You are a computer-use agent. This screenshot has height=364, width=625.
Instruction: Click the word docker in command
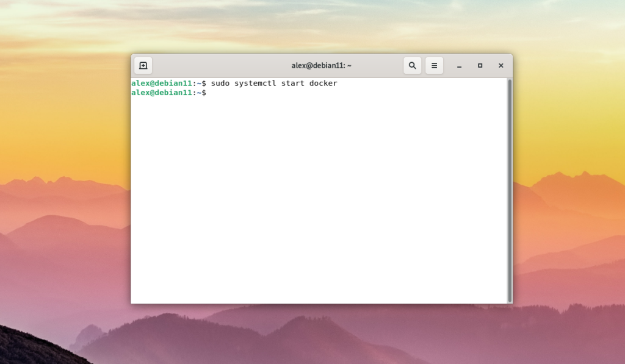click(323, 84)
